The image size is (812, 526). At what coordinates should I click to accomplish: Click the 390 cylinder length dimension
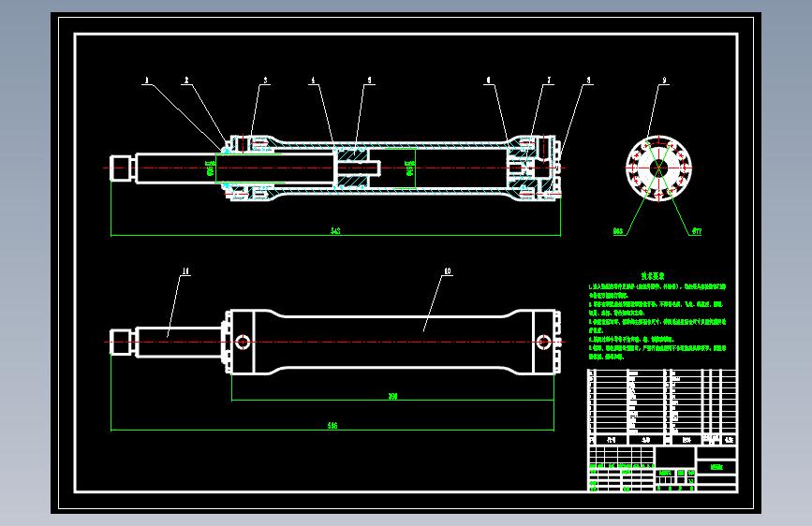393,396
